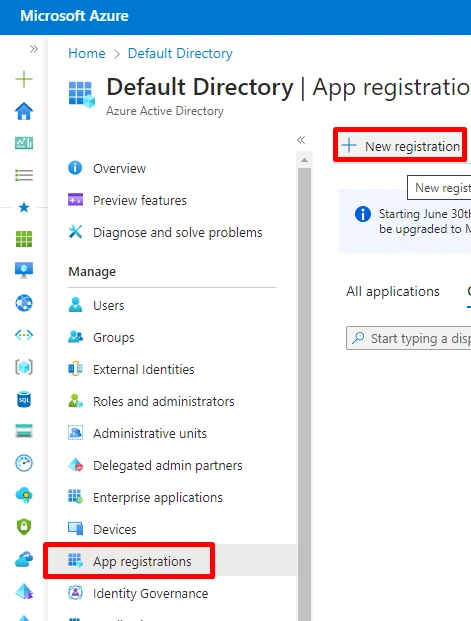The image size is (471, 621).
Task: Open the Advisor cloud icon
Action: click(x=24, y=495)
